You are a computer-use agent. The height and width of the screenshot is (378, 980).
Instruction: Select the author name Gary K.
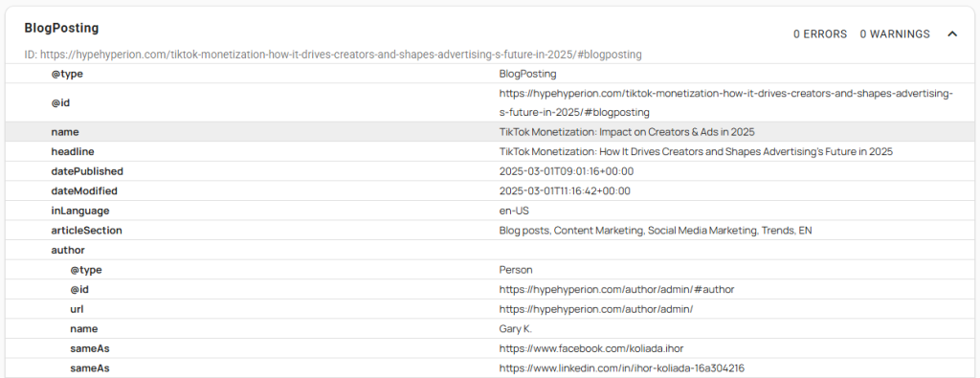coord(516,328)
